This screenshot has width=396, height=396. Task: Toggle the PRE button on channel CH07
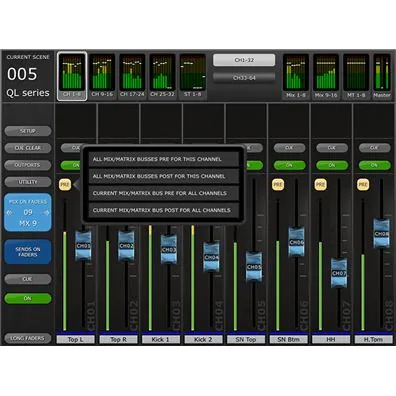click(x=321, y=185)
